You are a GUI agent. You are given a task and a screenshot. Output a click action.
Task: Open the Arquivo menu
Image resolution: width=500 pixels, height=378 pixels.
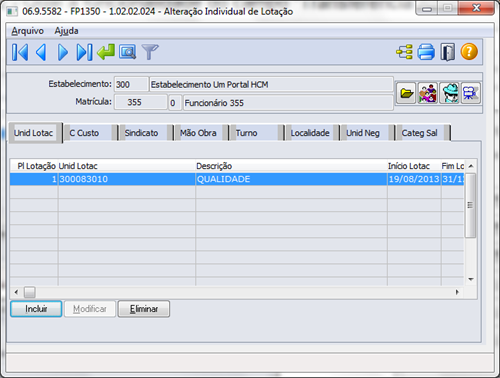(x=28, y=31)
